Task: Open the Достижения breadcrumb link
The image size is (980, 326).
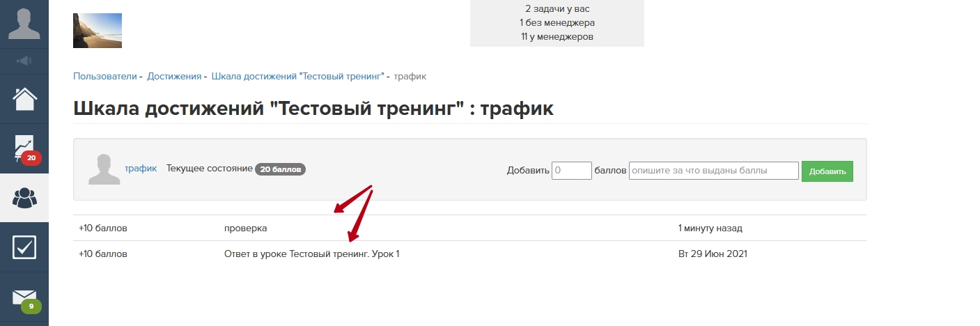Action: pyautogui.click(x=174, y=76)
